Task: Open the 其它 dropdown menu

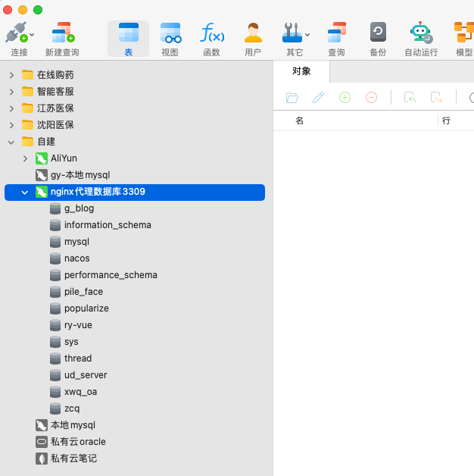Action: pos(295,33)
